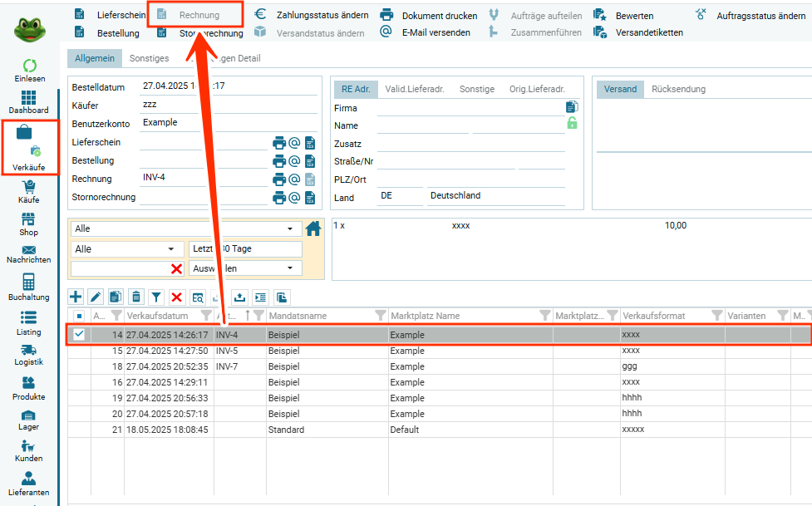Click the email @ icon beside Rechnung

294,179
